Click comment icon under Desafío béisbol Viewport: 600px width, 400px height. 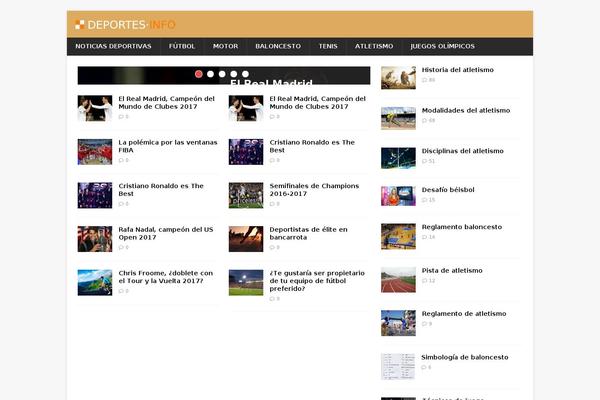tap(424, 200)
